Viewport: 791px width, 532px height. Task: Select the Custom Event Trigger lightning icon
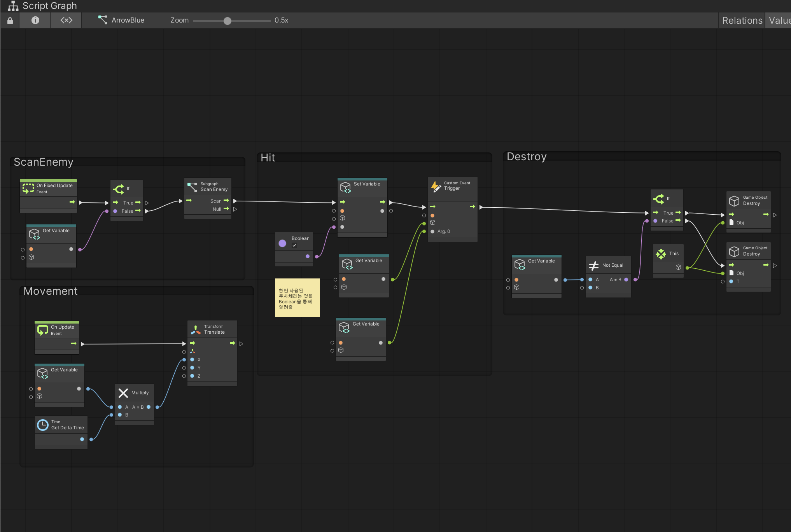(x=436, y=186)
